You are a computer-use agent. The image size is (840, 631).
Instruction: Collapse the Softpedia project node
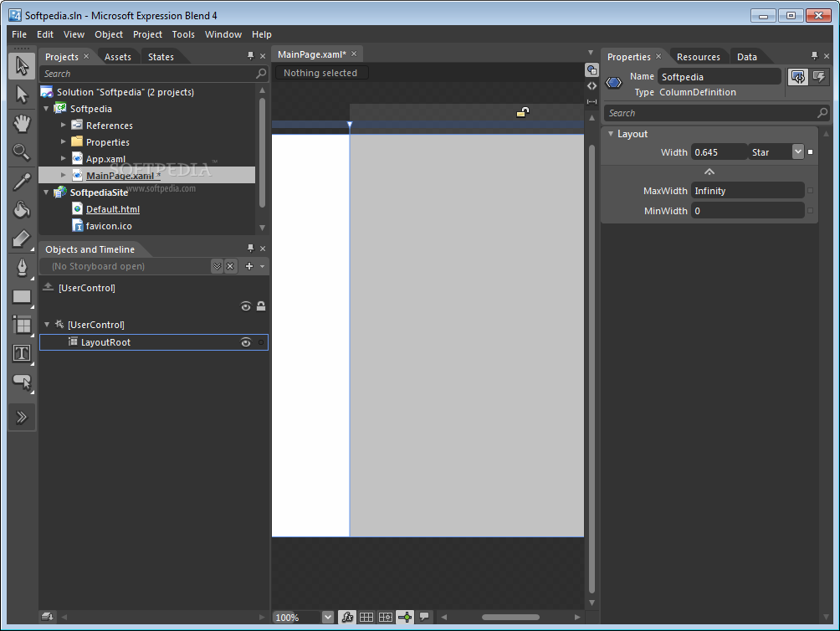[x=47, y=109]
